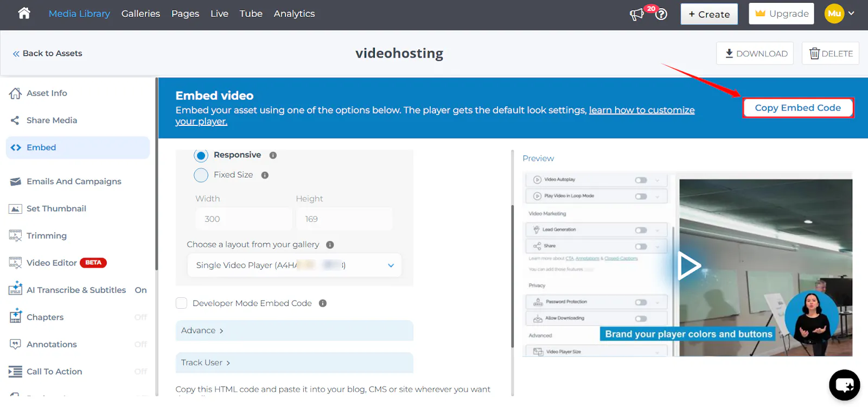
Task: Open the account menu arrow beside the Mu avatar
Action: tap(851, 14)
